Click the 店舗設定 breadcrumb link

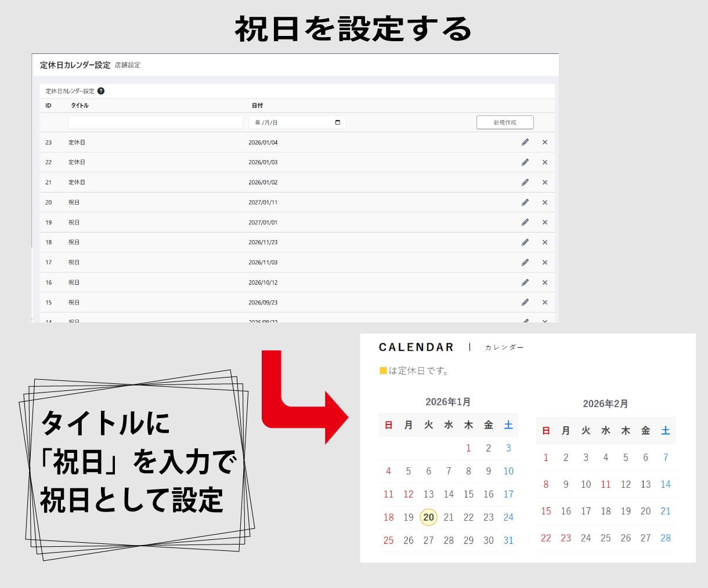pos(128,65)
